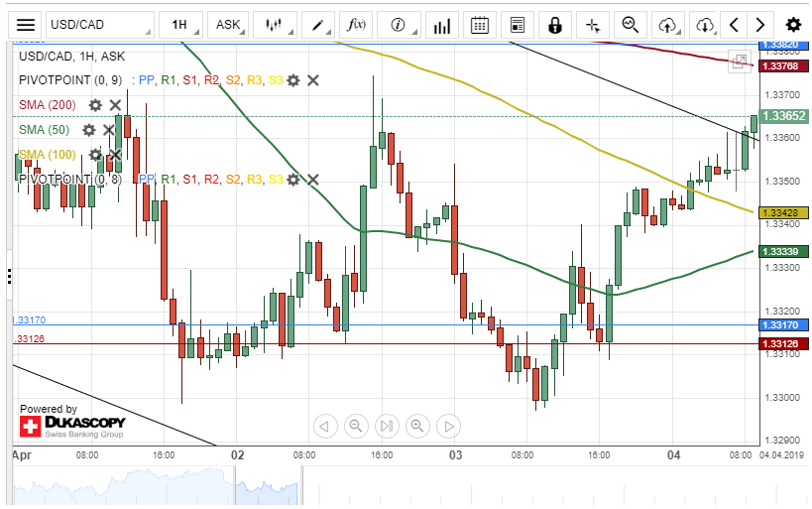Remove the SMA (100) indicator
The image size is (812, 509).
(x=115, y=155)
